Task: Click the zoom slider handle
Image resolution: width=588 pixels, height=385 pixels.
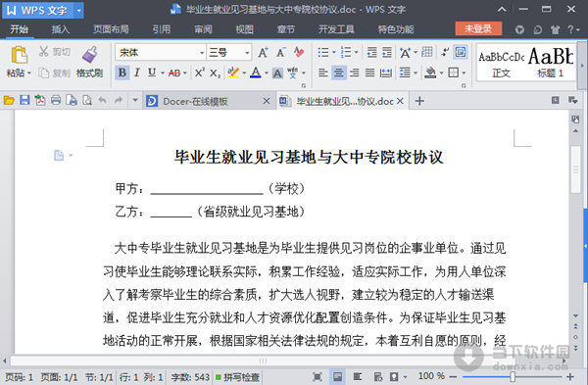Action: (x=513, y=377)
